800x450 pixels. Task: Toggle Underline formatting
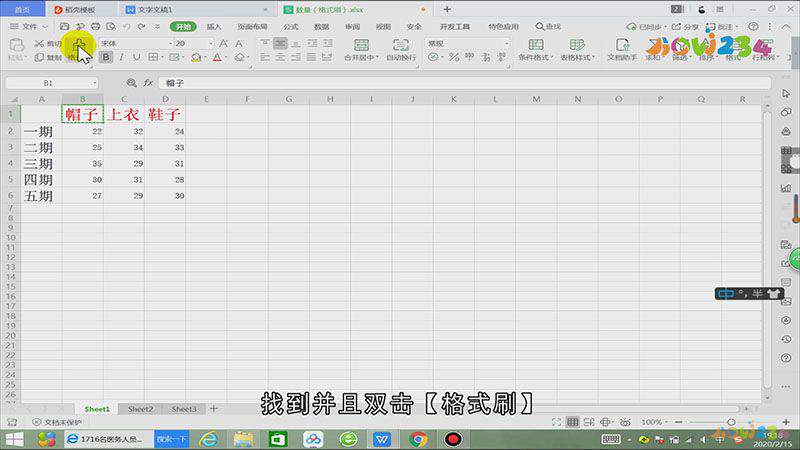tap(136, 57)
